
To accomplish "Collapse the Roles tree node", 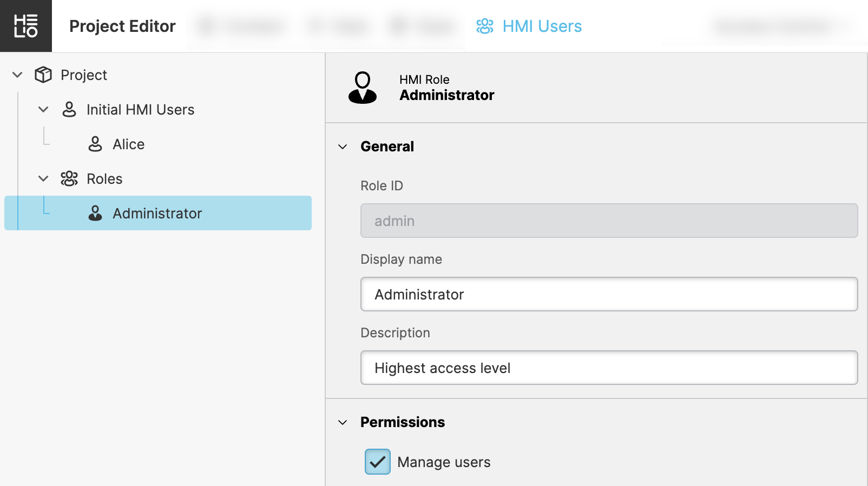I will pyautogui.click(x=43, y=178).
